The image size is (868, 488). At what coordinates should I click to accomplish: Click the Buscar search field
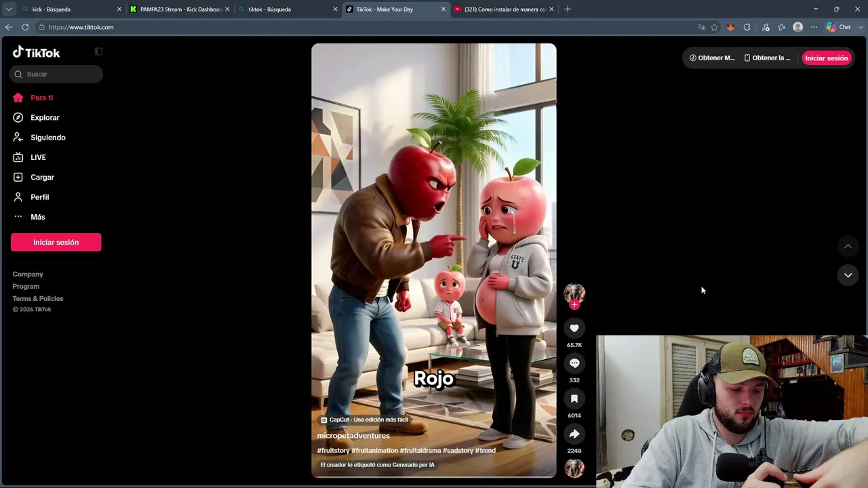[x=56, y=74]
